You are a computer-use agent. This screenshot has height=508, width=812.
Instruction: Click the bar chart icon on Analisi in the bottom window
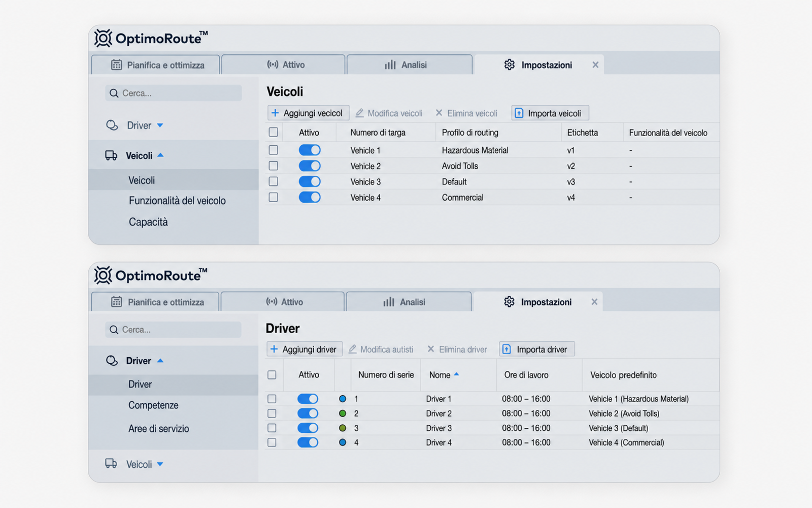click(389, 302)
